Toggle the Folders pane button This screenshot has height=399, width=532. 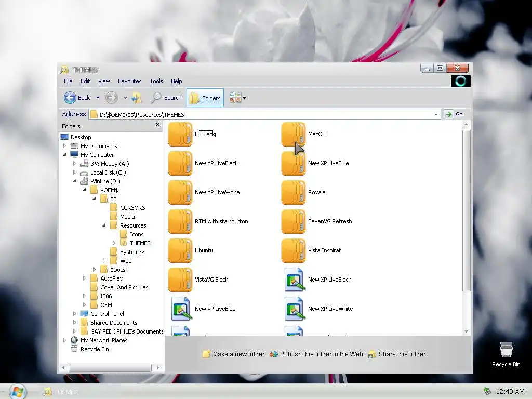tap(205, 98)
